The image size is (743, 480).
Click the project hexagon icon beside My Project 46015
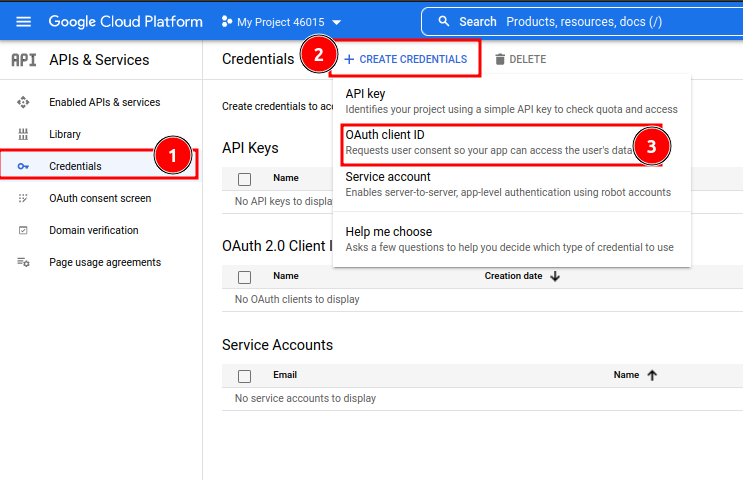click(x=227, y=22)
